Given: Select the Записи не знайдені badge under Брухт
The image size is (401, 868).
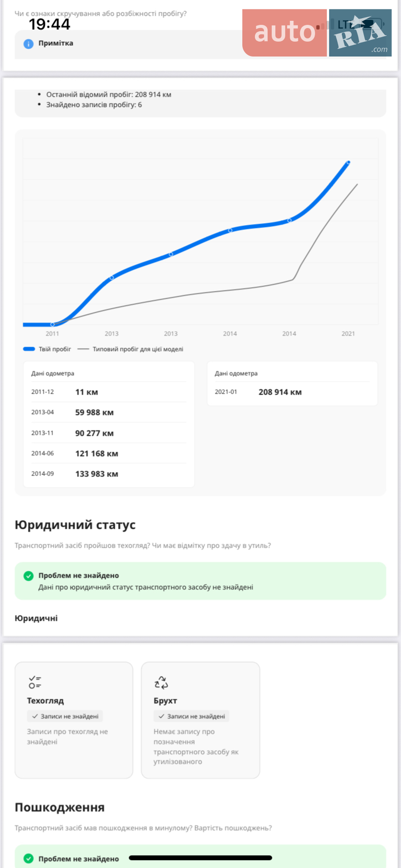Looking at the screenshot, I should coord(192,716).
